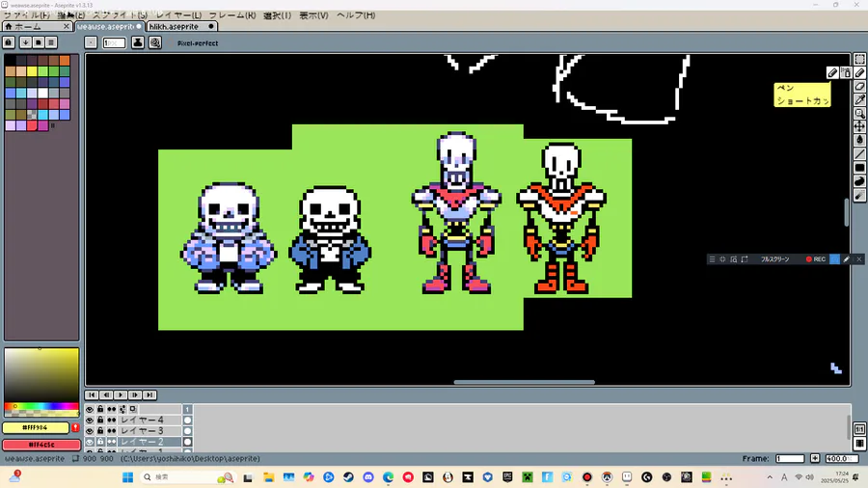The width and height of the screenshot is (868, 488).
Task: Toggle continuous cels on レイヤー 4
Action: [111, 420]
